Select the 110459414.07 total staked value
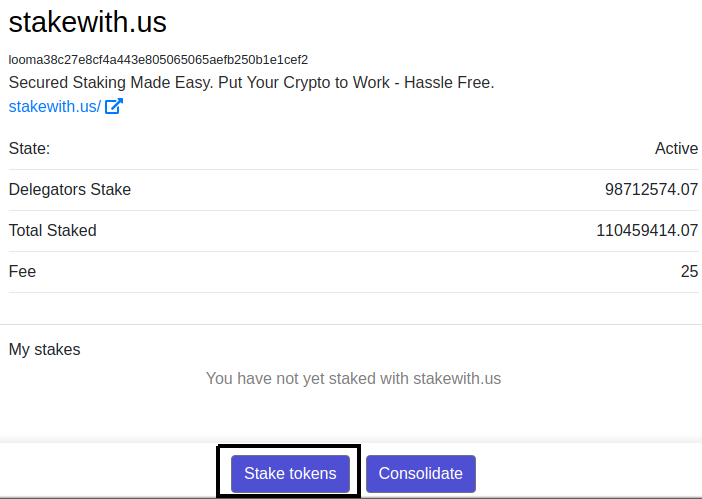 647,230
